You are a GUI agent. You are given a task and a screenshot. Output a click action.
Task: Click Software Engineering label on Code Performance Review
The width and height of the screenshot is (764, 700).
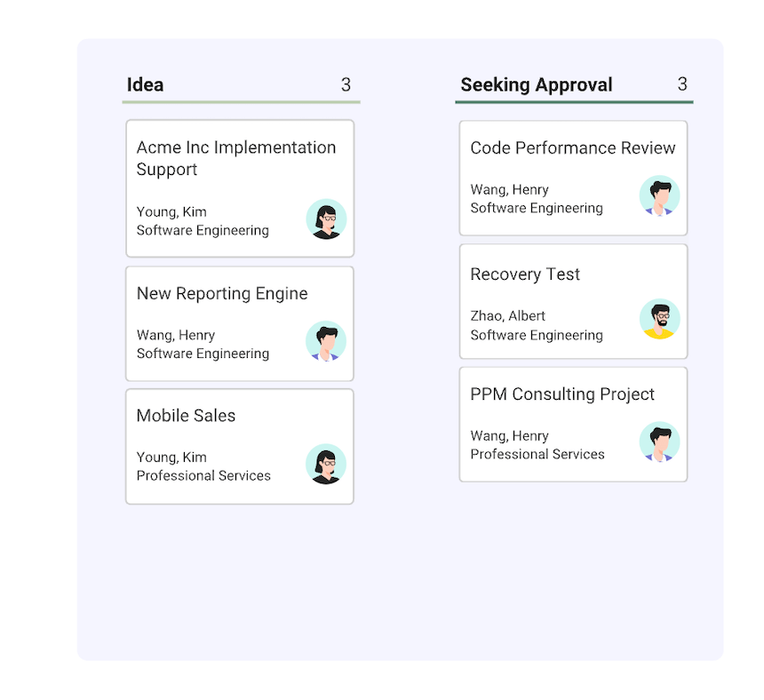coord(537,209)
